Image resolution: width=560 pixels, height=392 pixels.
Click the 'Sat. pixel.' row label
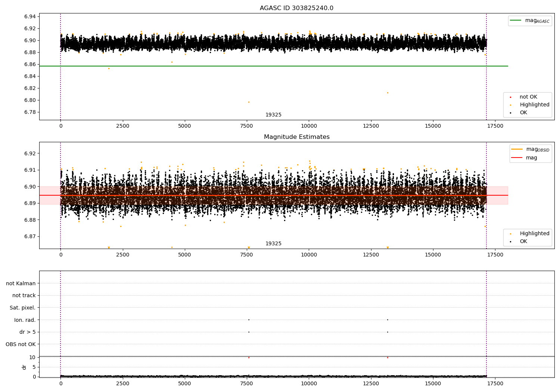(x=23, y=308)
